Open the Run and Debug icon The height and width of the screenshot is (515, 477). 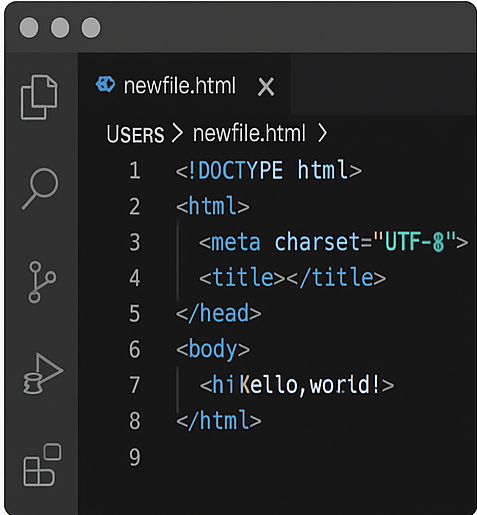pyautogui.click(x=43, y=374)
